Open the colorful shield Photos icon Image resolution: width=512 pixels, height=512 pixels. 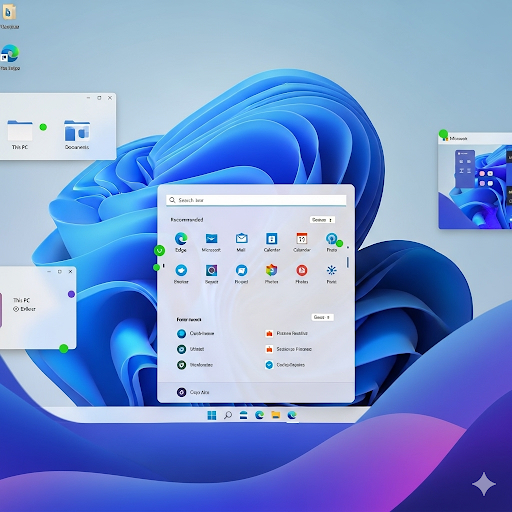point(271,270)
